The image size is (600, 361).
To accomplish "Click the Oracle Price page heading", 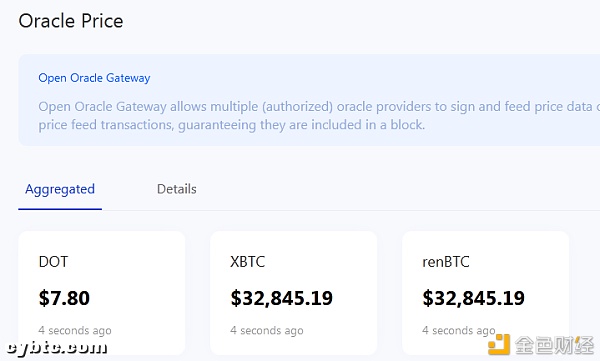I will [71, 21].
